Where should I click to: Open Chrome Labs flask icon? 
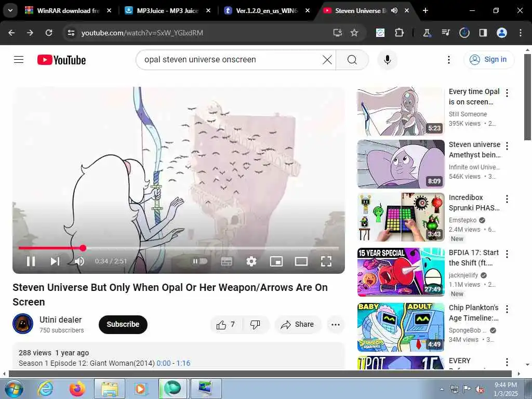pos(427,33)
